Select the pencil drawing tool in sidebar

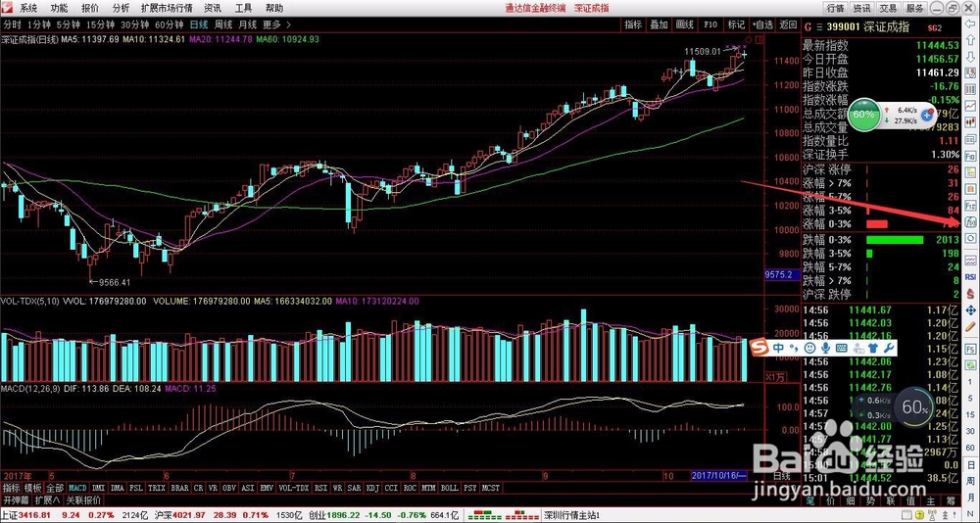coord(972,326)
